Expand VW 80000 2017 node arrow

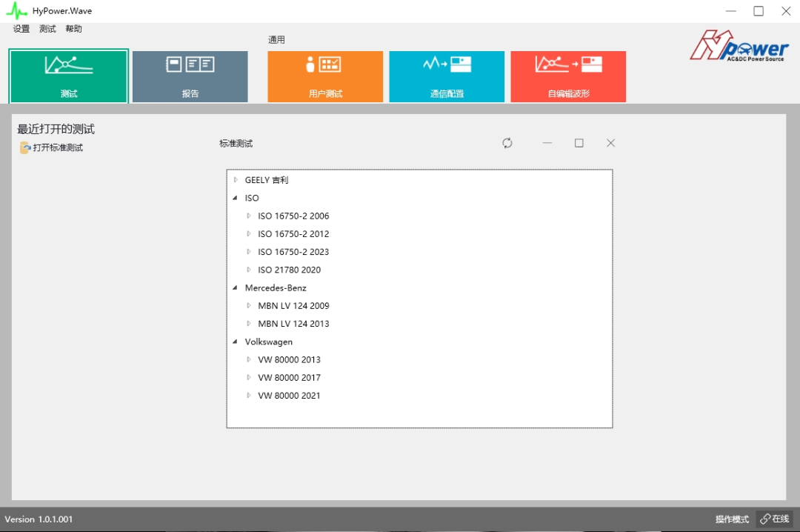click(x=249, y=377)
